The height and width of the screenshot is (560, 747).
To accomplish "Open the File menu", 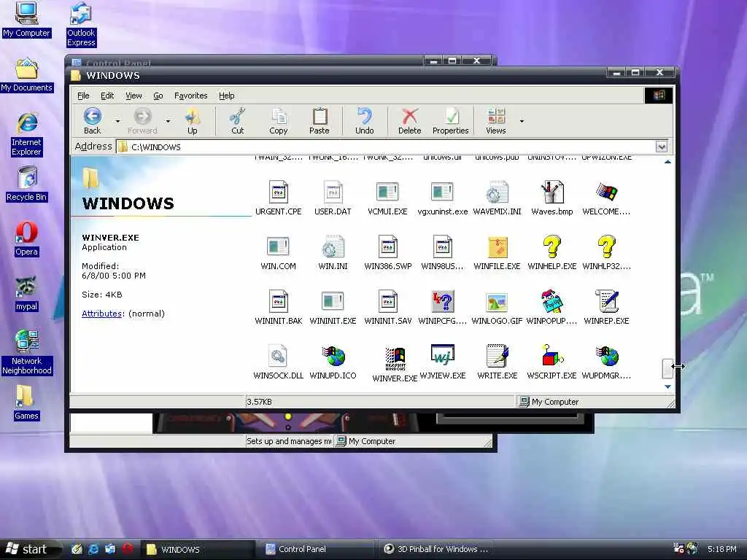I will click(83, 96).
